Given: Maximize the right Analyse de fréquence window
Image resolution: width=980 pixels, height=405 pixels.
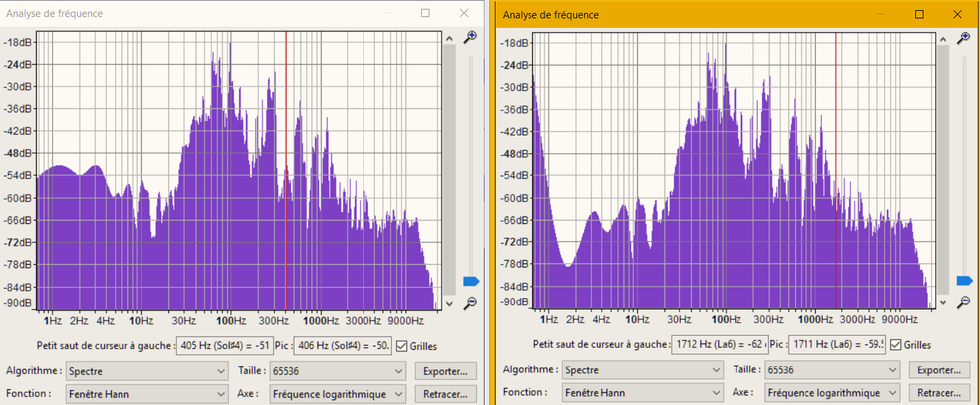Looking at the screenshot, I should [919, 14].
